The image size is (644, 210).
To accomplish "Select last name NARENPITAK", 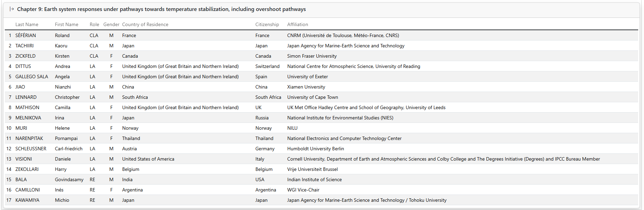I will tap(29, 138).
